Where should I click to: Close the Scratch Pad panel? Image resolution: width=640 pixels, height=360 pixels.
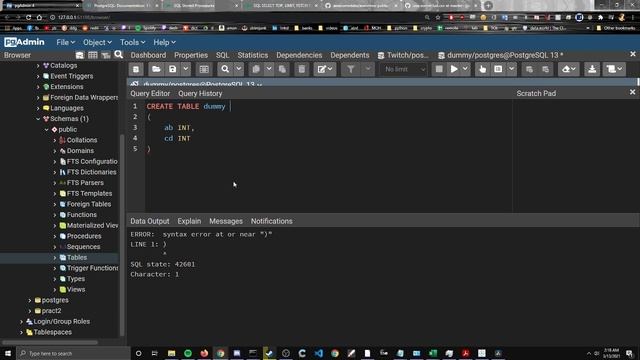[x=632, y=93]
